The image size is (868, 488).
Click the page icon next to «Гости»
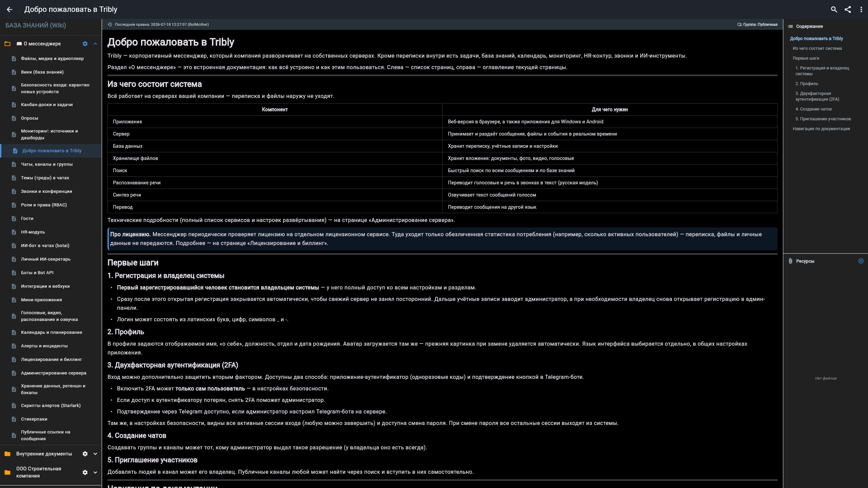pos(14,219)
